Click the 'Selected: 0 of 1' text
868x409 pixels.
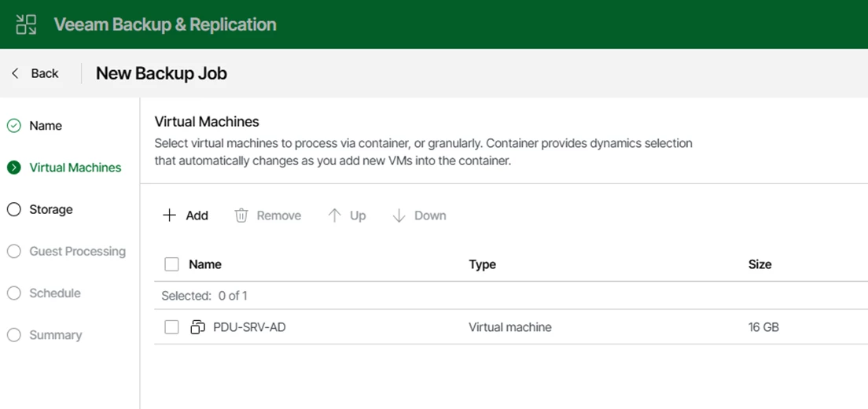pyautogui.click(x=204, y=296)
